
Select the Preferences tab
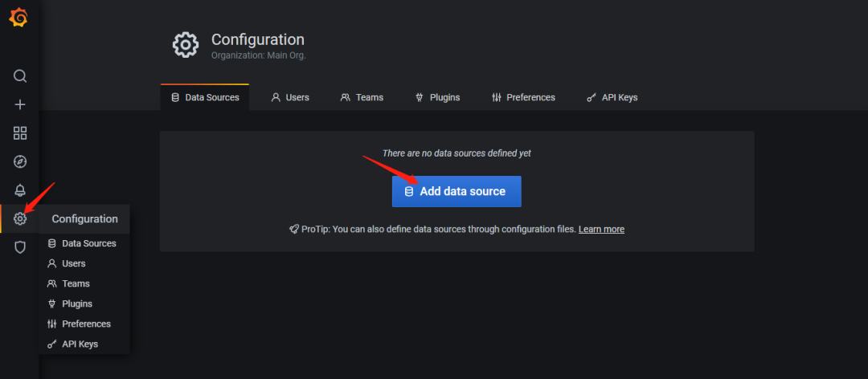(523, 97)
